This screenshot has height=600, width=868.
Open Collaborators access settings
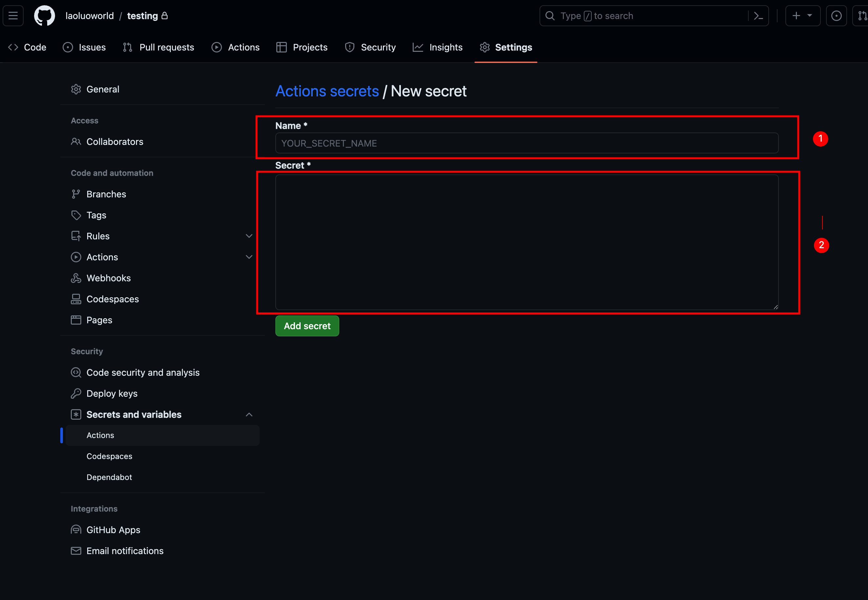(x=115, y=141)
